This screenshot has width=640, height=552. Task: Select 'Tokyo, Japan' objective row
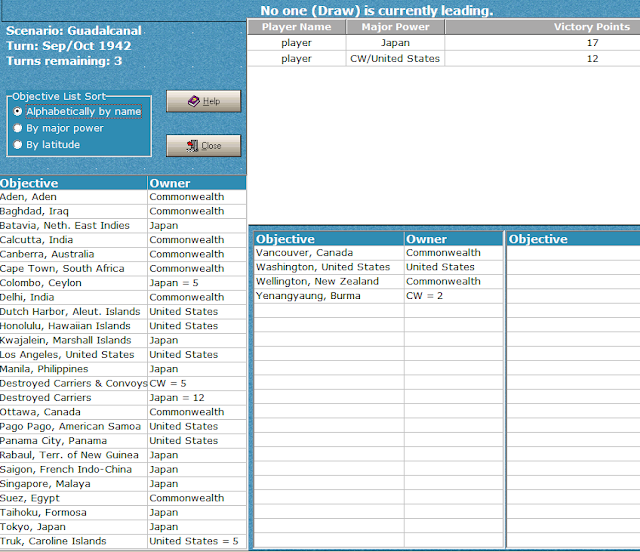coord(123,527)
